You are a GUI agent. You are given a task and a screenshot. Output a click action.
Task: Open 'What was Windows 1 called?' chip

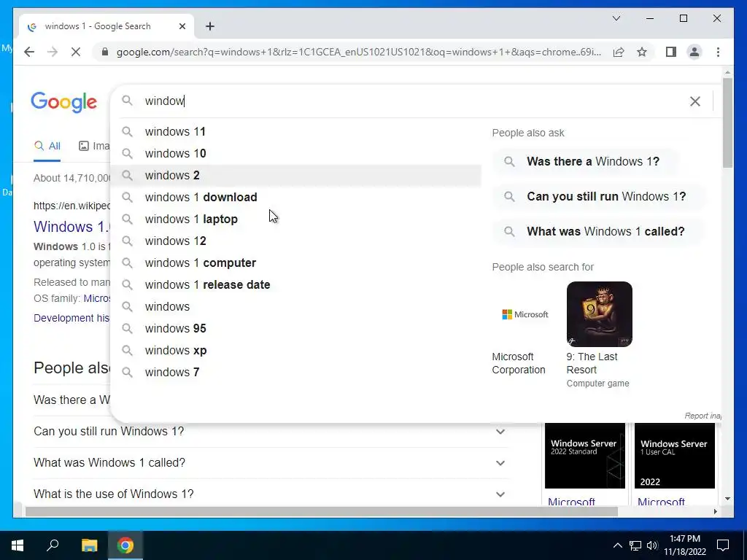point(598,231)
